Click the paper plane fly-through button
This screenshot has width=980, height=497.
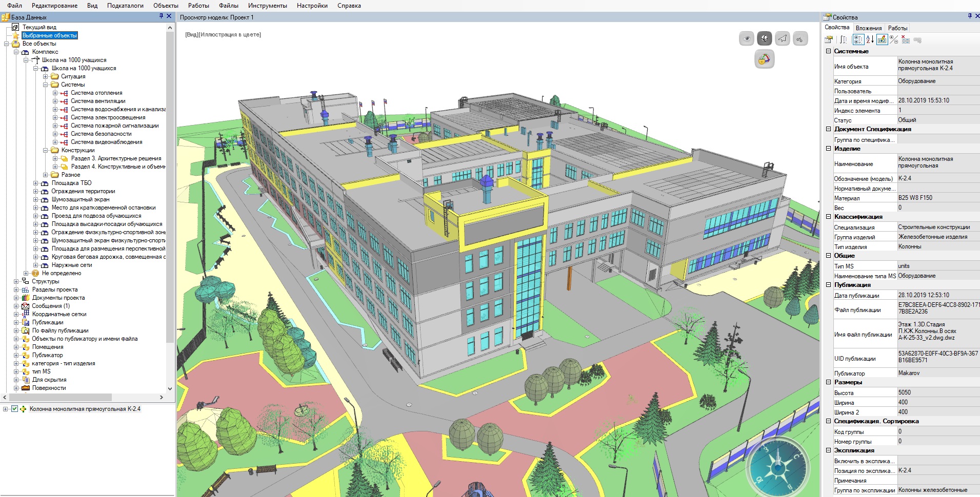[782, 38]
